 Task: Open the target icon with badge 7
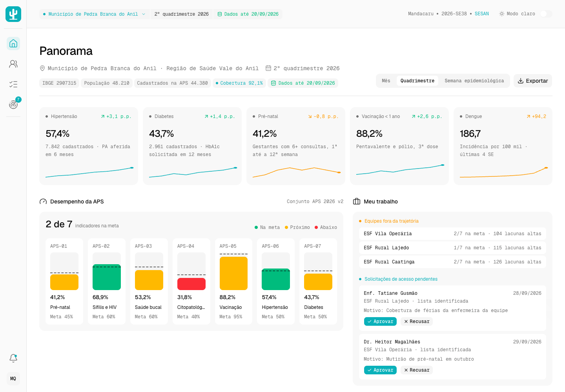tap(13, 104)
